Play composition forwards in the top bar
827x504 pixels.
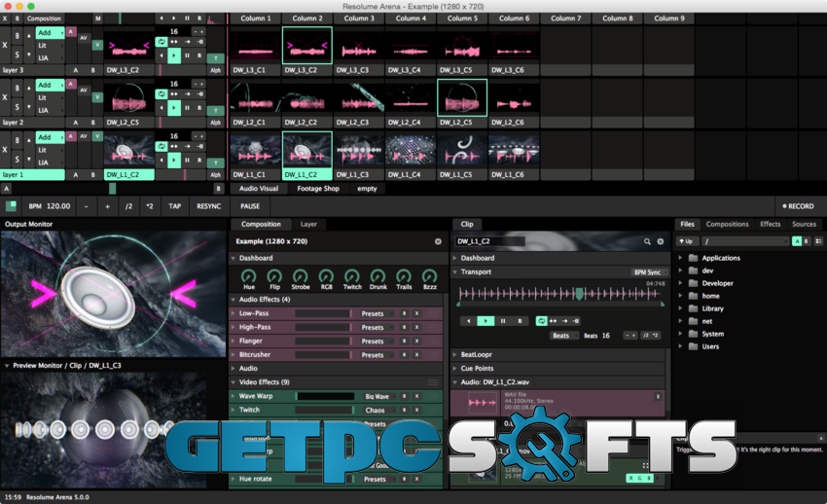pyautogui.click(x=174, y=18)
